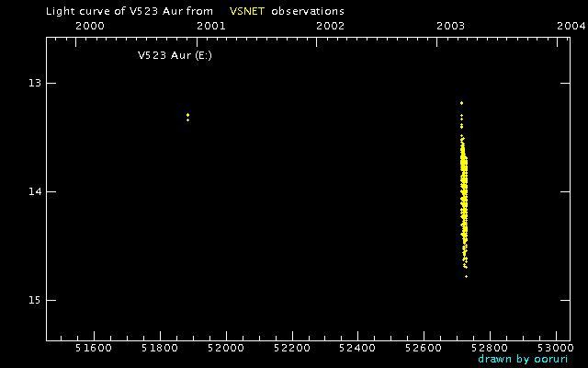
Task: Click the brightest data point in 2003 cluster
Action: 461,103
